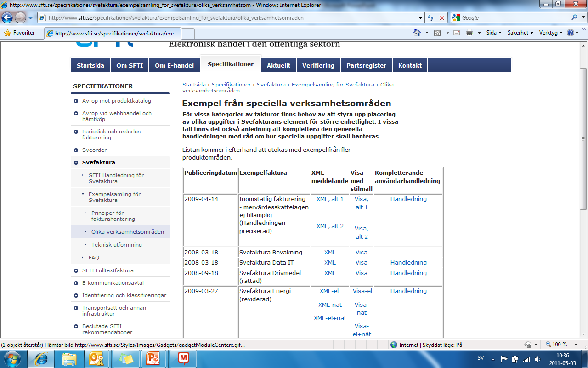Click the empty new tab button
Screen dimensions: 588x368
[x=188, y=34]
